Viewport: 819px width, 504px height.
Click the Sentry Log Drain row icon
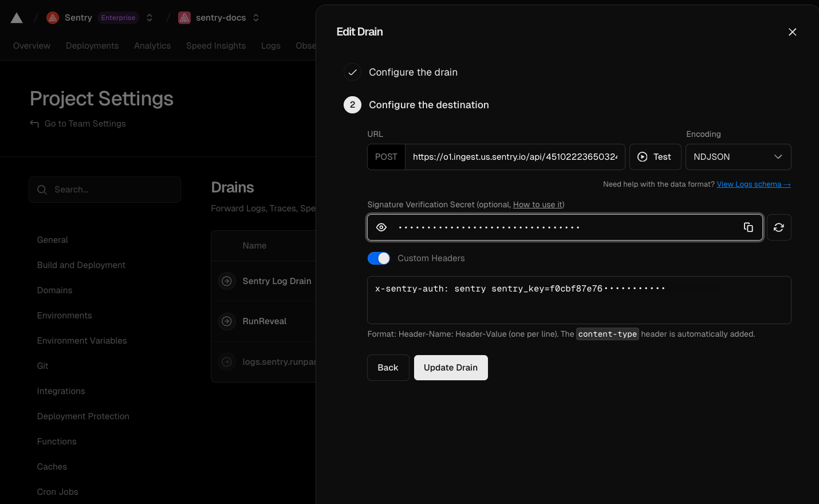click(227, 281)
